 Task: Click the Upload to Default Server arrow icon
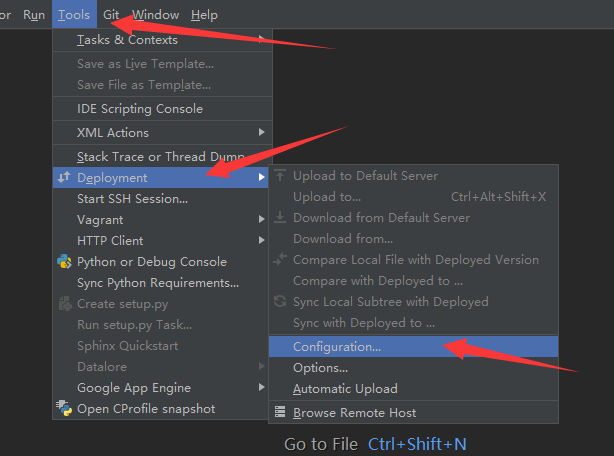point(280,175)
